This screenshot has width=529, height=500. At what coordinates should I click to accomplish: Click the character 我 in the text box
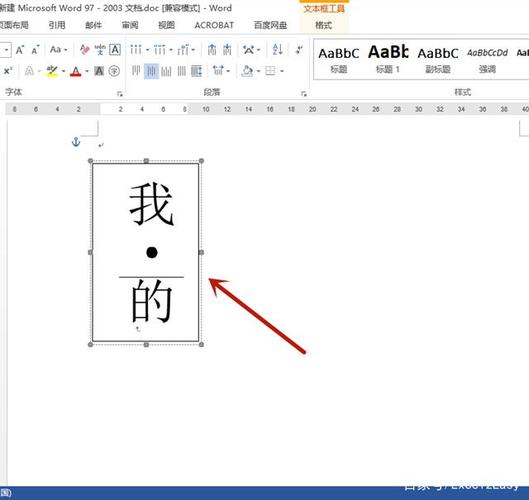click(x=151, y=204)
